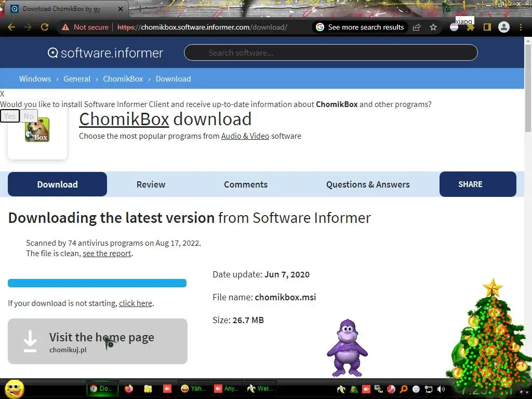Open the Extensions puzzle piece menu

click(471, 28)
